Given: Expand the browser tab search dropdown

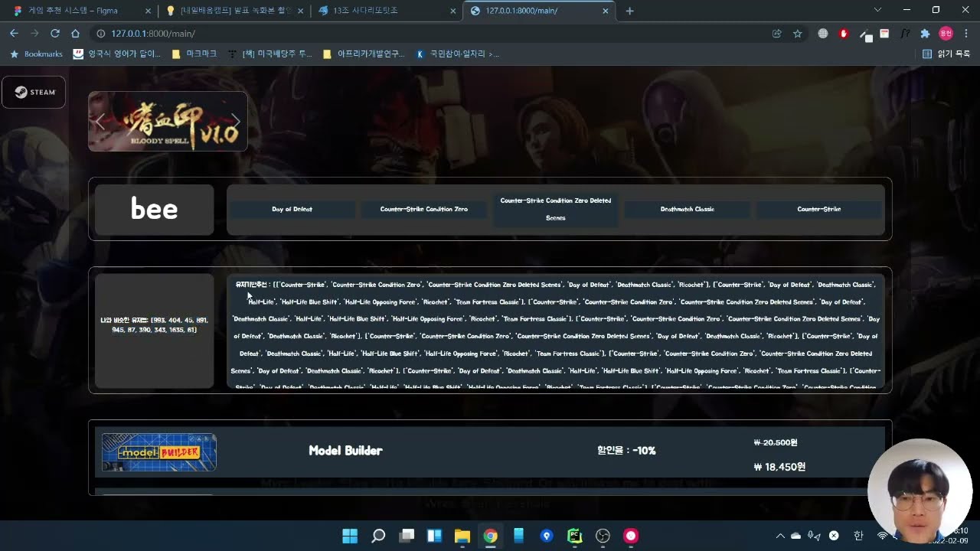Looking at the screenshot, I should pos(877,11).
